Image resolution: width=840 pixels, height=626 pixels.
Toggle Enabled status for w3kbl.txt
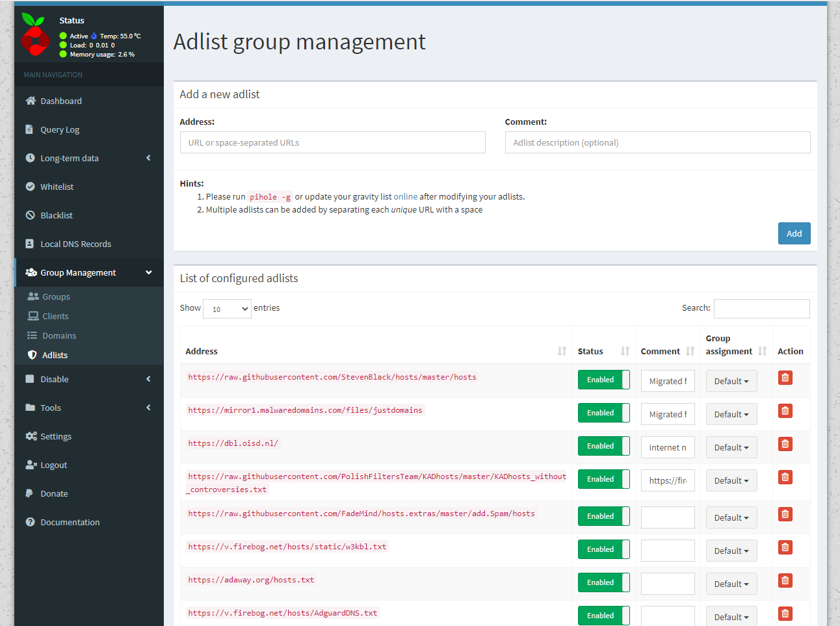click(604, 549)
